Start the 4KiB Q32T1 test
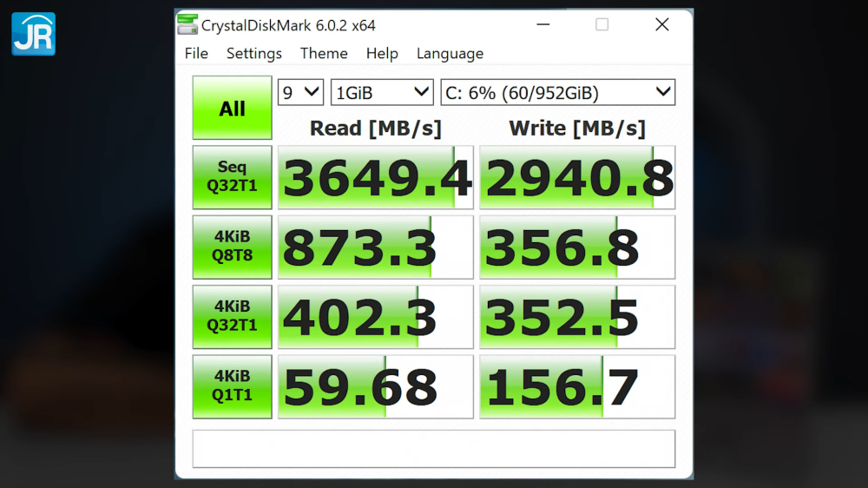This screenshot has height=488, width=868. tap(232, 317)
